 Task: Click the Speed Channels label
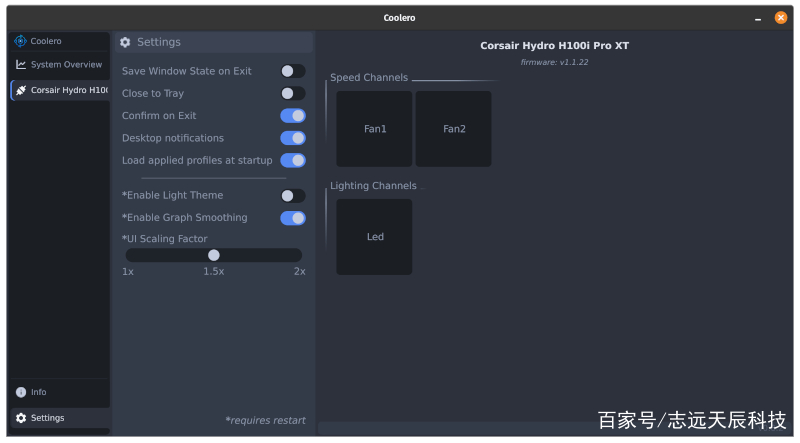pyautogui.click(x=369, y=78)
